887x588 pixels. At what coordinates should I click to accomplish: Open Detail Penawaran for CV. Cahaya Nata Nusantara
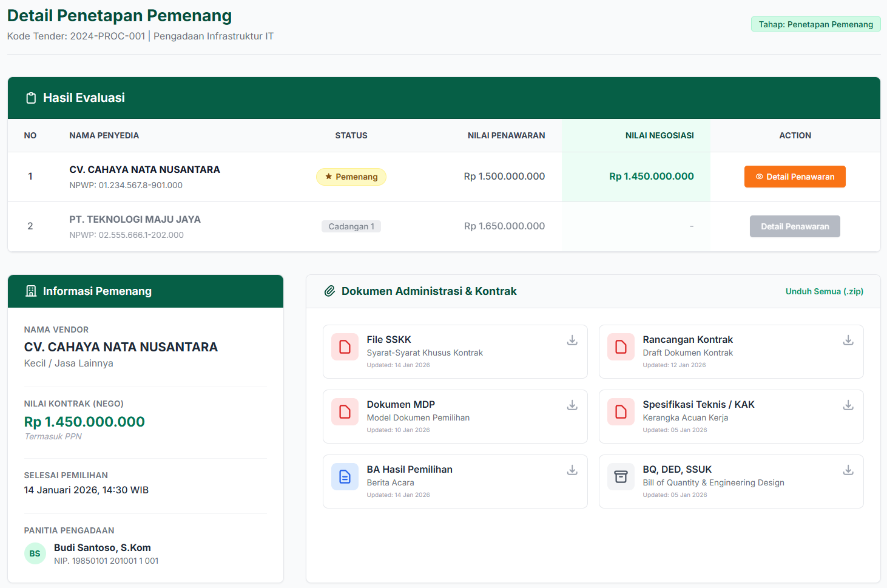(794, 177)
